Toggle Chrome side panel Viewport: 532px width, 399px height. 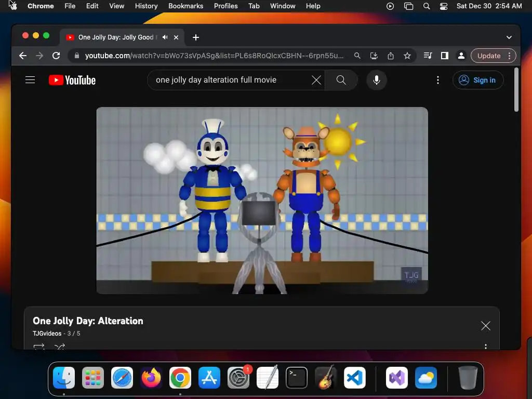(445, 56)
